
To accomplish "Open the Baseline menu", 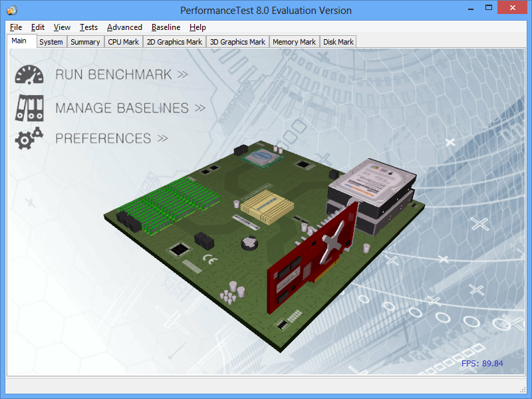I will pyautogui.click(x=166, y=27).
